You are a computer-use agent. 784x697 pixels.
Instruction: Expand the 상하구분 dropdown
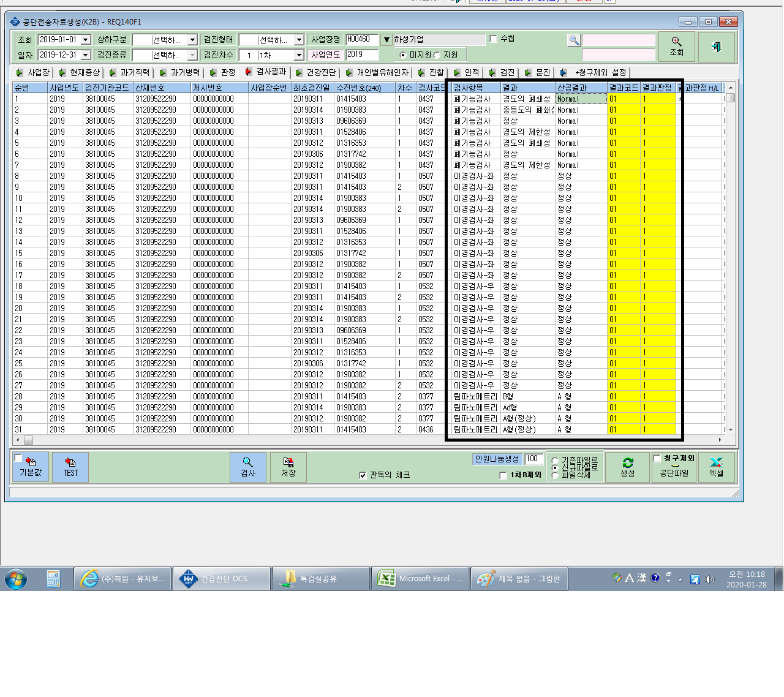tap(192, 40)
